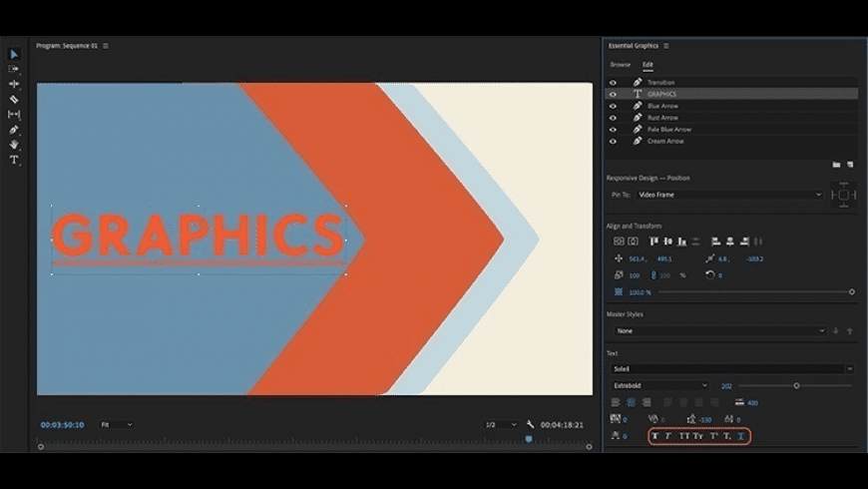
Task: Toggle the Faux Bold text style
Action: (x=655, y=436)
